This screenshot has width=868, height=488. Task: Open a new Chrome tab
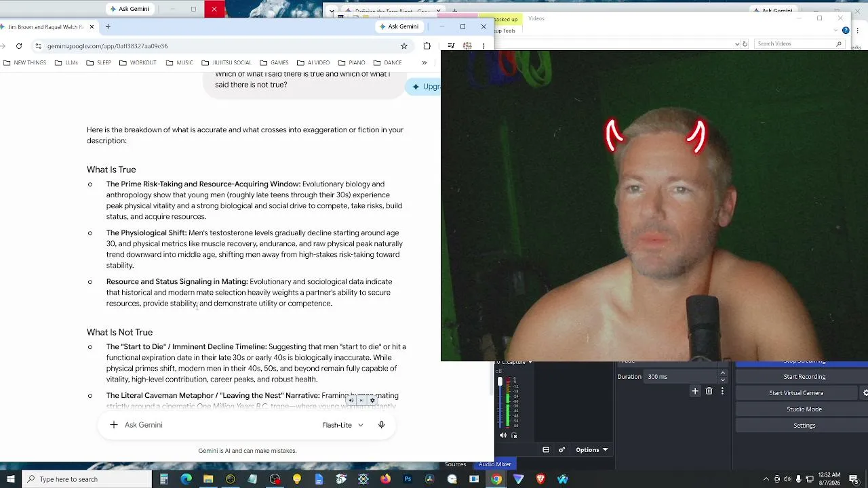coord(108,26)
